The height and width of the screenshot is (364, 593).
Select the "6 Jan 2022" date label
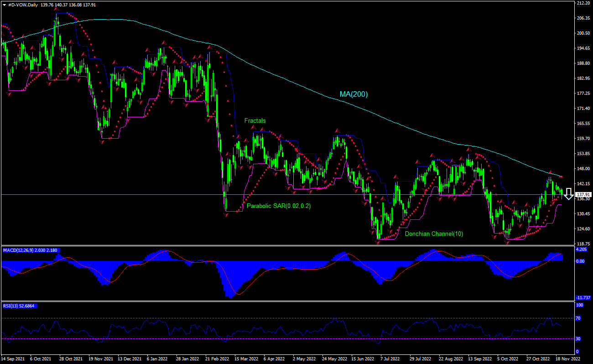click(x=158, y=359)
